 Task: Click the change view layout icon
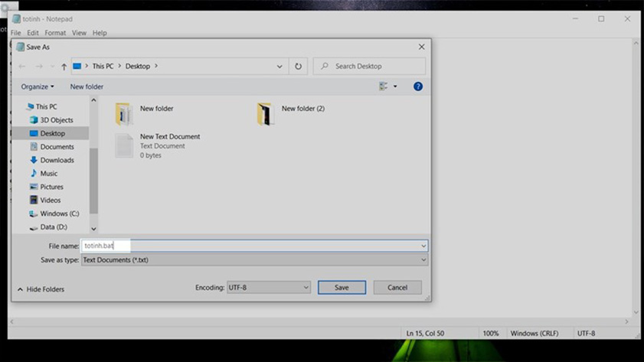(x=384, y=86)
